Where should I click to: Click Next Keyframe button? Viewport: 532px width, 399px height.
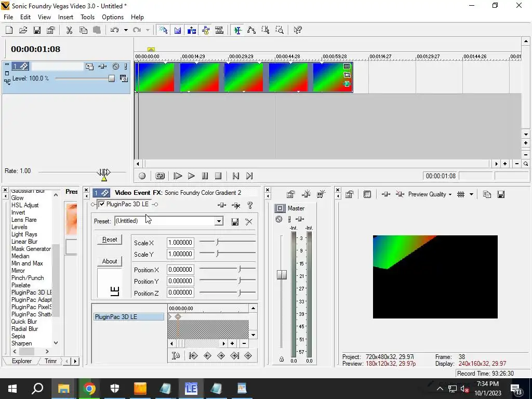tap(221, 355)
